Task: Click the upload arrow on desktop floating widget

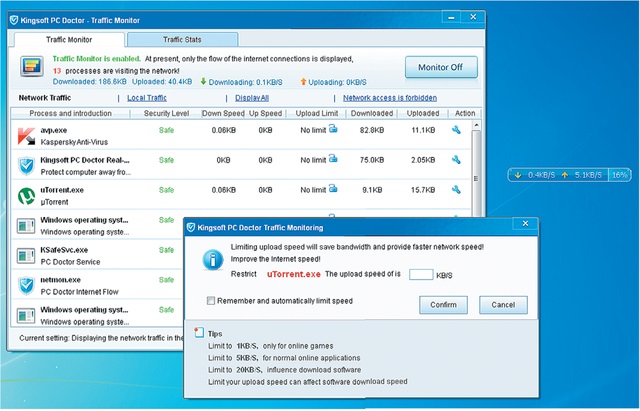Action: pos(564,175)
